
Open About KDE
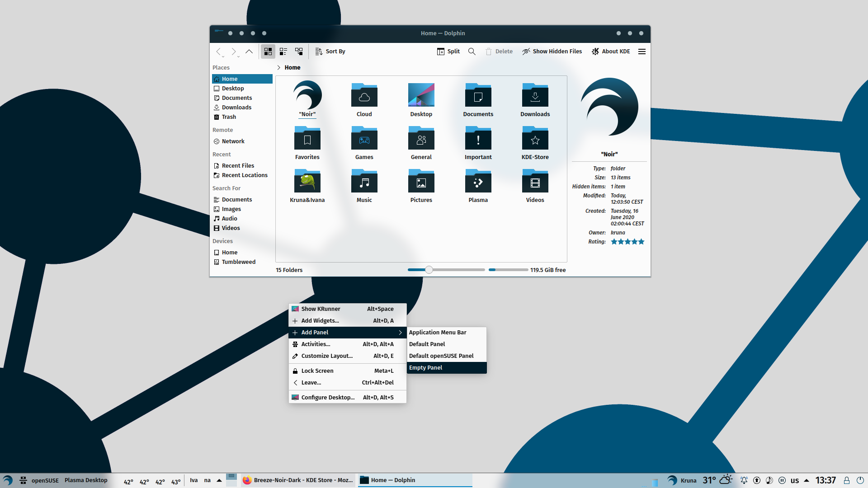click(611, 52)
